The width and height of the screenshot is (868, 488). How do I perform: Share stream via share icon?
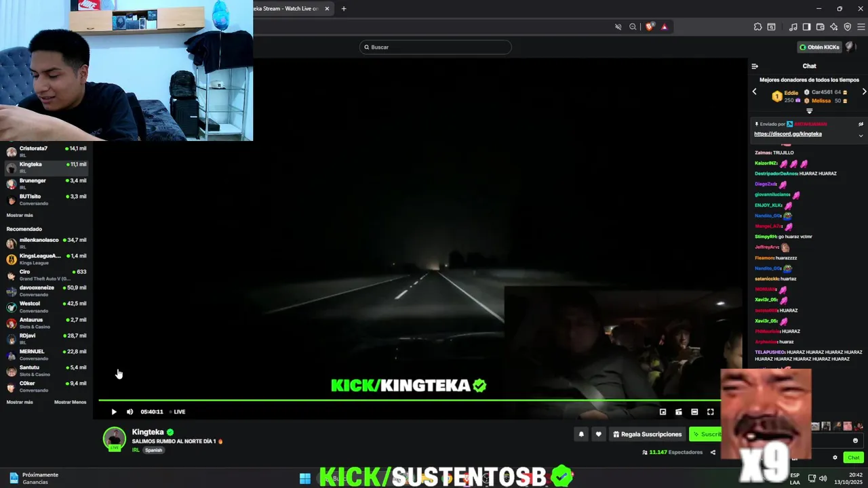tap(713, 452)
